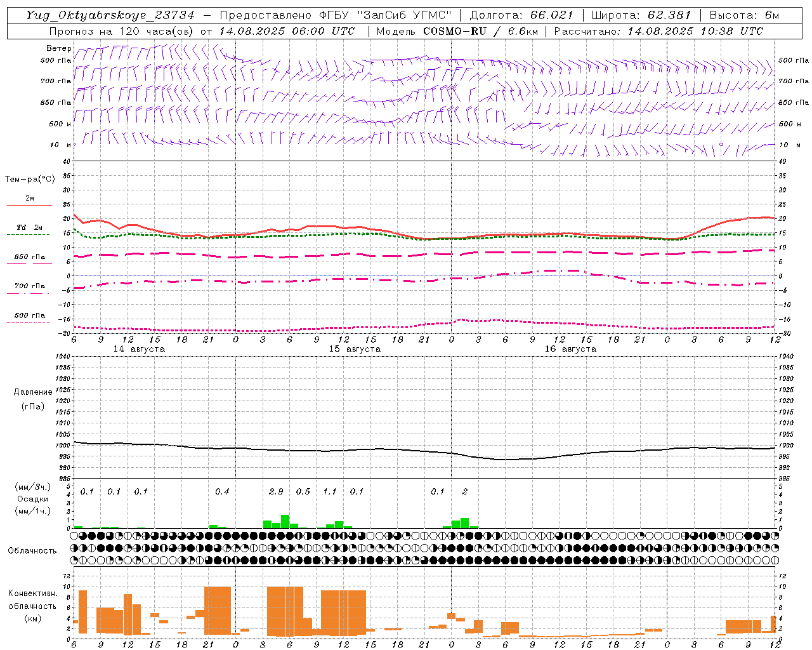Click the model name COSMO-RU / 6.6км
Image resolution: width=812 pixels, height=650 pixels.
tap(481, 31)
